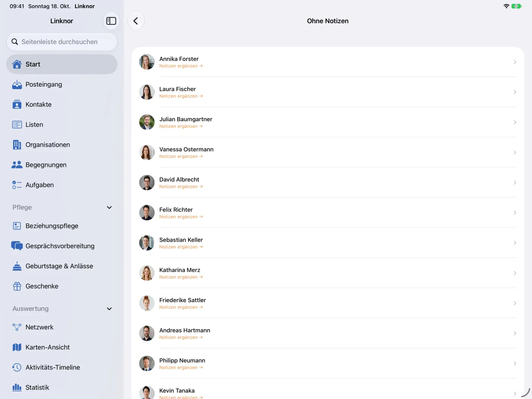Image resolution: width=532 pixels, height=399 pixels.
Task: Toggle the sidebar panel icon
Action: point(111,21)
